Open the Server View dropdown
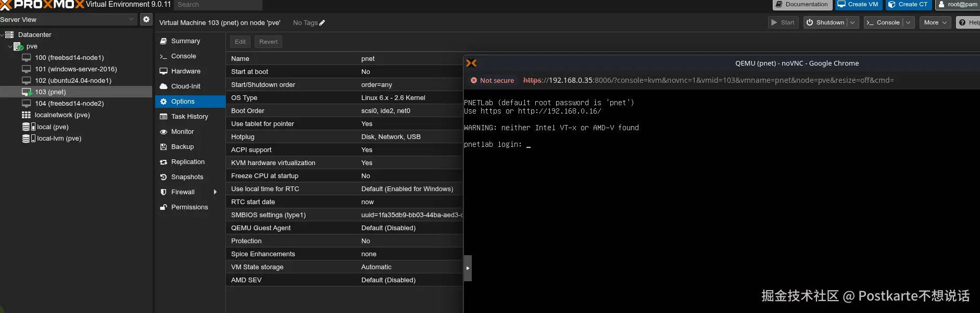 tap(132, 19)
